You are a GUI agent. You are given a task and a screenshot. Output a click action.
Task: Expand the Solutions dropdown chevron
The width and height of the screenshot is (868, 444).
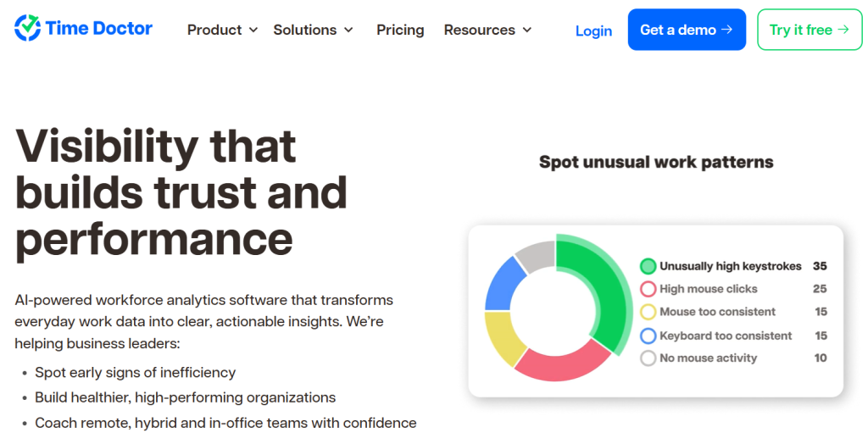pyautogui.click(x=348, y=31)
